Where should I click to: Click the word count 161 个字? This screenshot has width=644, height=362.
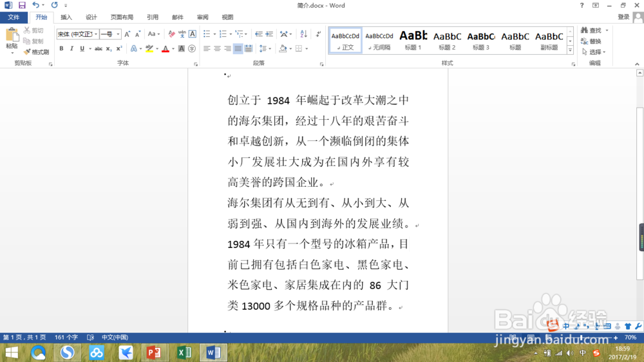66,338
